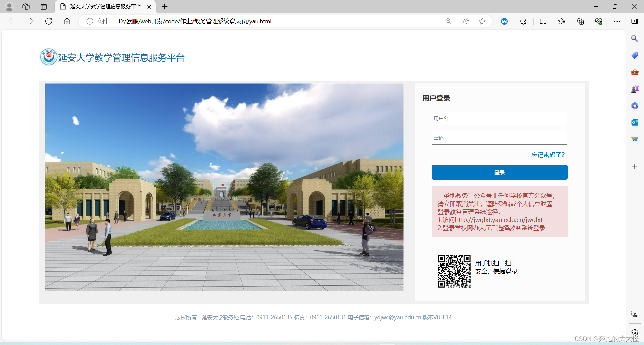Image resolution: width=644 pixels, height=345 pixels.
Task: Go to browser home page icon
Action: click(67, 21)
